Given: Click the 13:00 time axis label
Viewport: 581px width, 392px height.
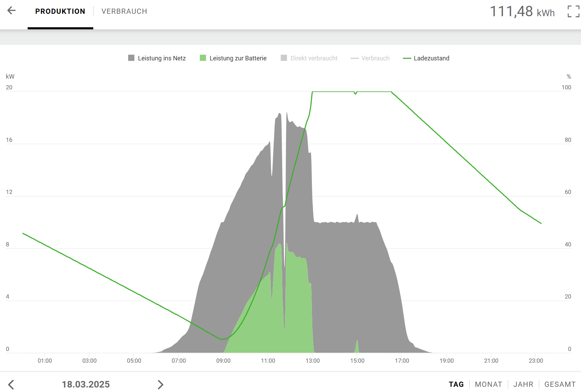Looking at the screenshot, I should [x=313, y=361].
